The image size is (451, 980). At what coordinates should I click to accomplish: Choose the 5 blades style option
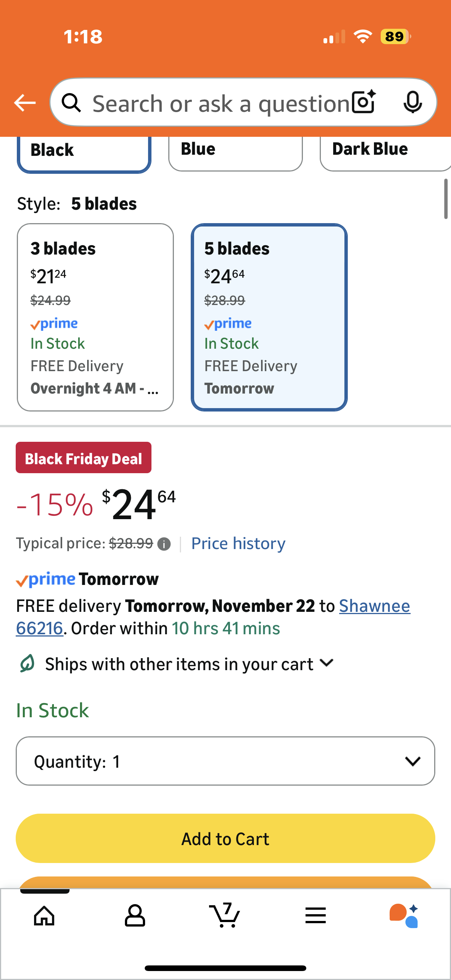[x=269, y=317]
